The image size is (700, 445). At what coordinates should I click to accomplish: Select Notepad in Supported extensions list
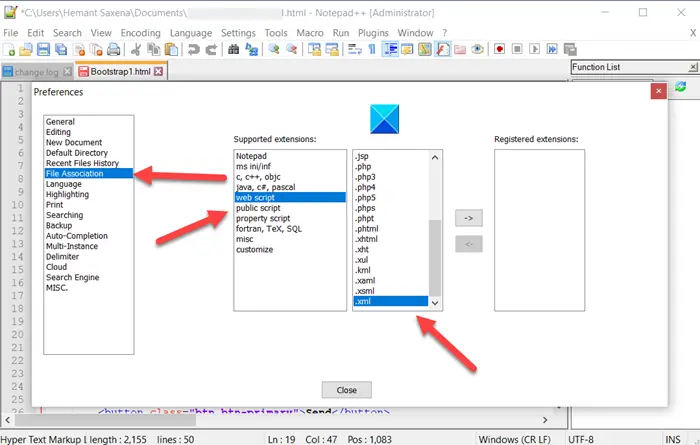tap(290, 156)
